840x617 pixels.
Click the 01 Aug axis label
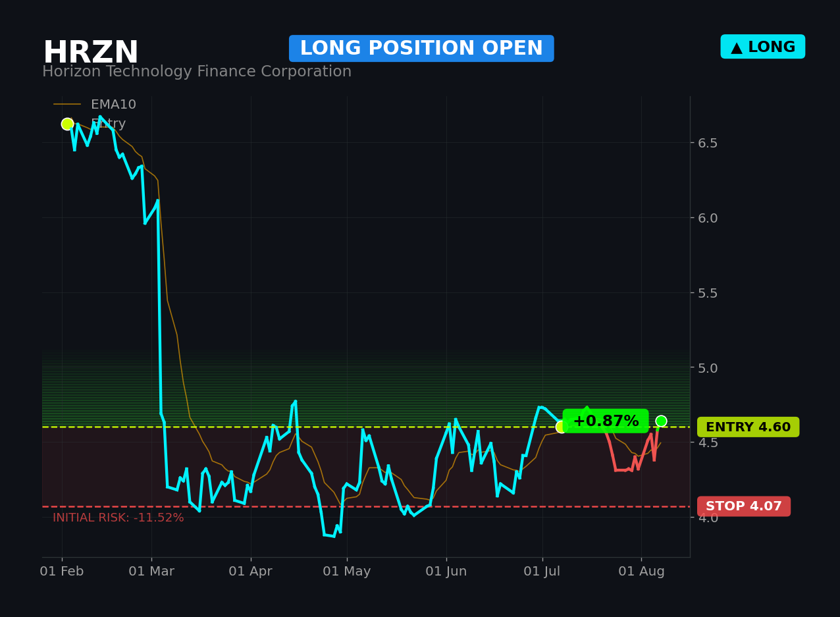[641, 572]
